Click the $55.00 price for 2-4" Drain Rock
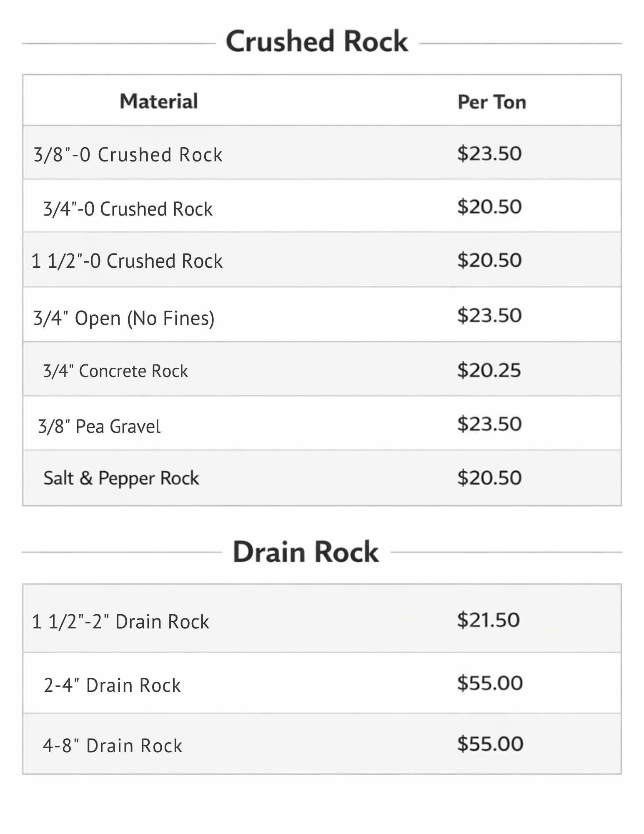Viewport: 644px width, 834px height. pos(490,683)
